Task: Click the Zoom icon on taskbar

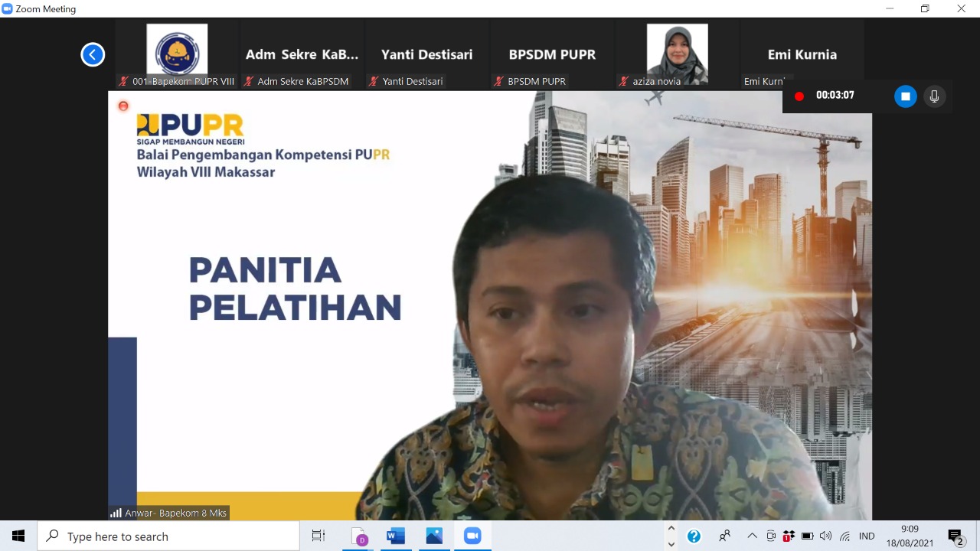Action: coord(472,536)
